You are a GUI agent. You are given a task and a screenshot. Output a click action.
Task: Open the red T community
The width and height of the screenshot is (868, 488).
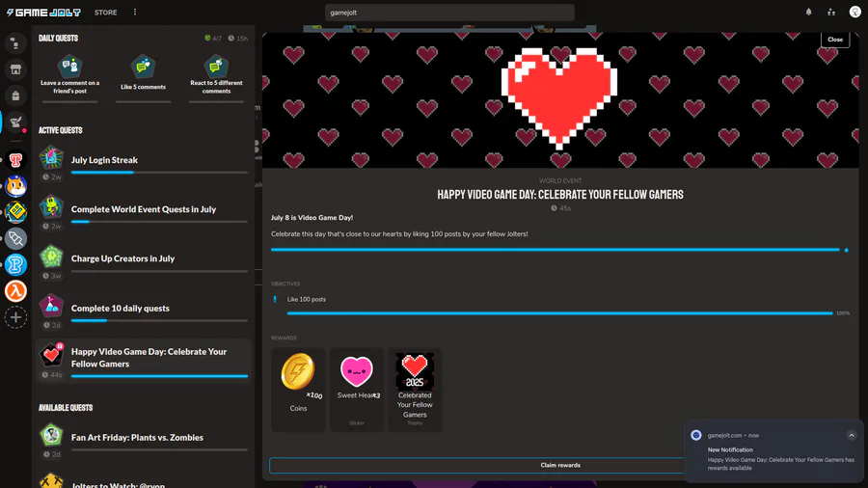tap(15, 160)
